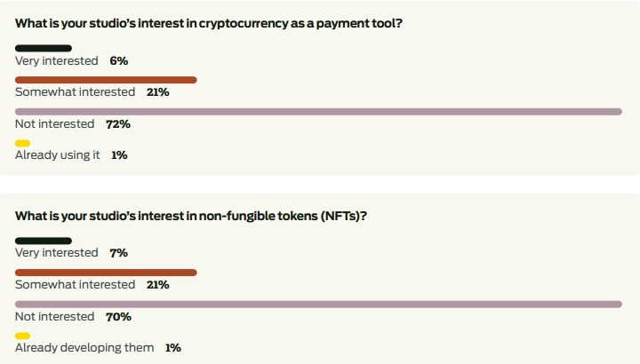Select the Somewhat interested label under cryptocurrency
The image size is (640, 364).
pos(75,92)
